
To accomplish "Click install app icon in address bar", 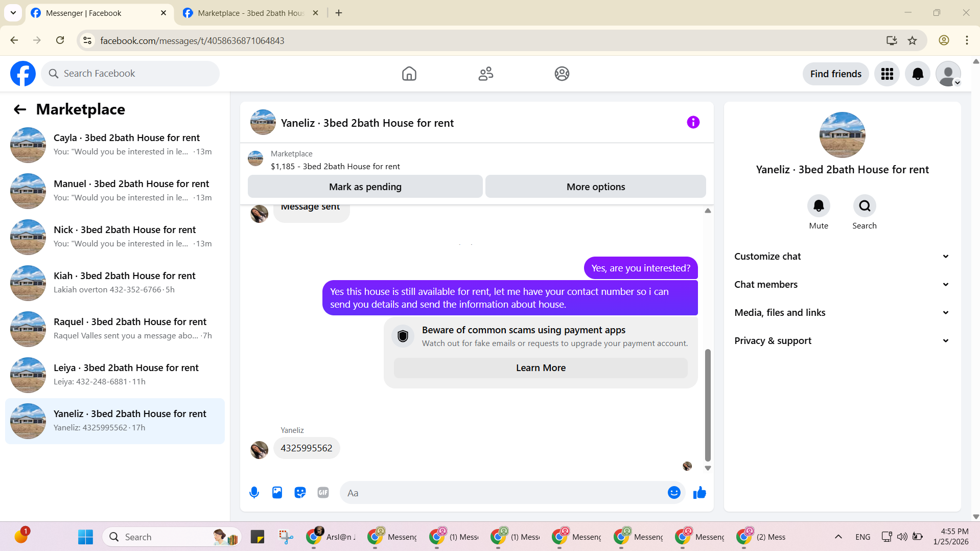I will [x=892, y=40].
